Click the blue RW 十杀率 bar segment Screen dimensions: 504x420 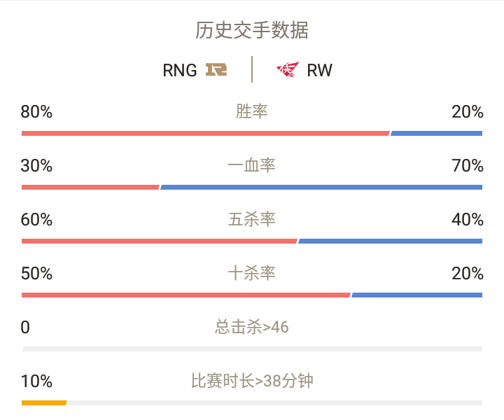[417, 295]
